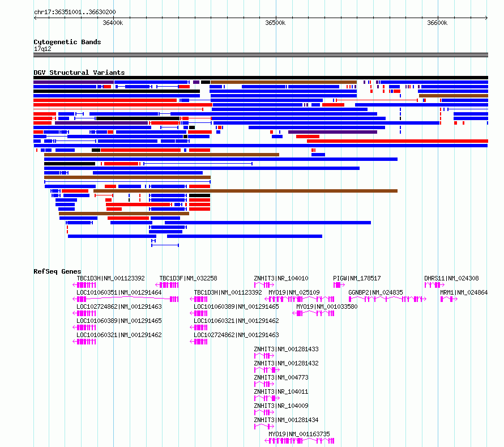Click the 36500k ruler tick label

275,23
